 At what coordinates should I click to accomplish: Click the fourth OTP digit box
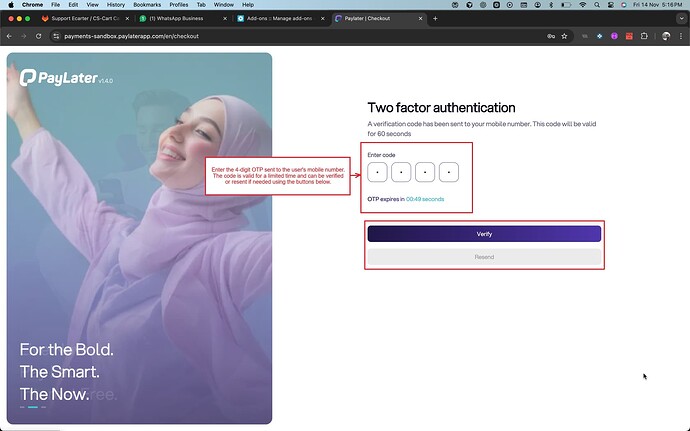[x=449, y=173]
